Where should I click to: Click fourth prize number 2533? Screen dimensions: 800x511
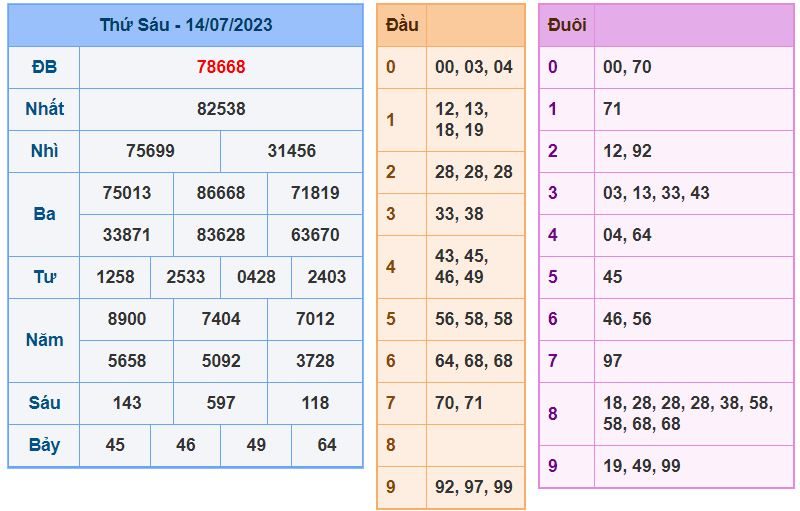pyautogui.click(x=186, y=277)
